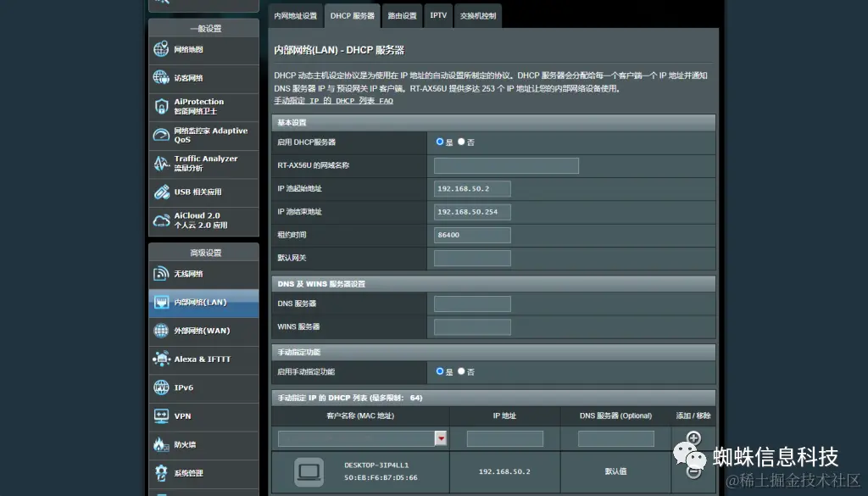868x496 pixels.
Task: Open USB 相关应用 icon
Action: click(161, 192)
